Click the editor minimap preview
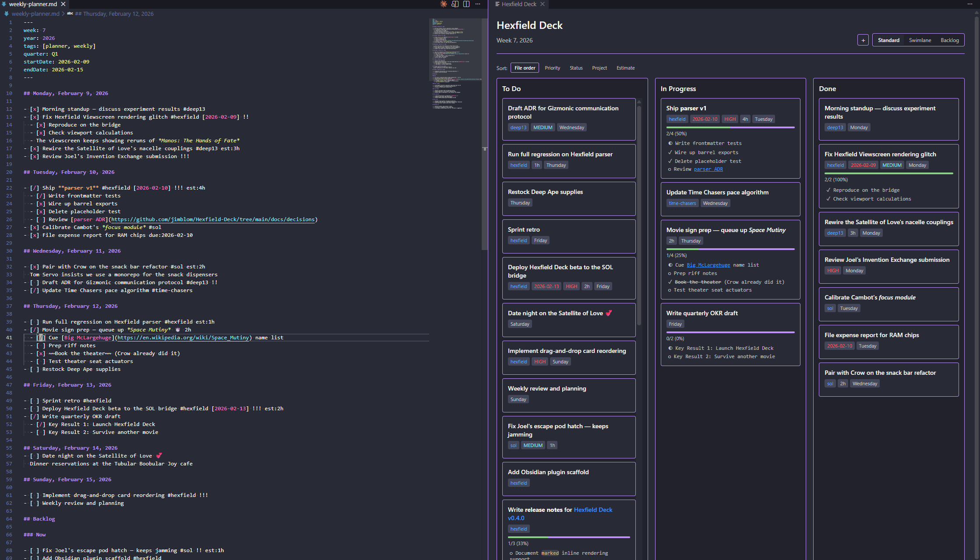The width and height of the screenshot is (980, 560). tap(455, 63)
